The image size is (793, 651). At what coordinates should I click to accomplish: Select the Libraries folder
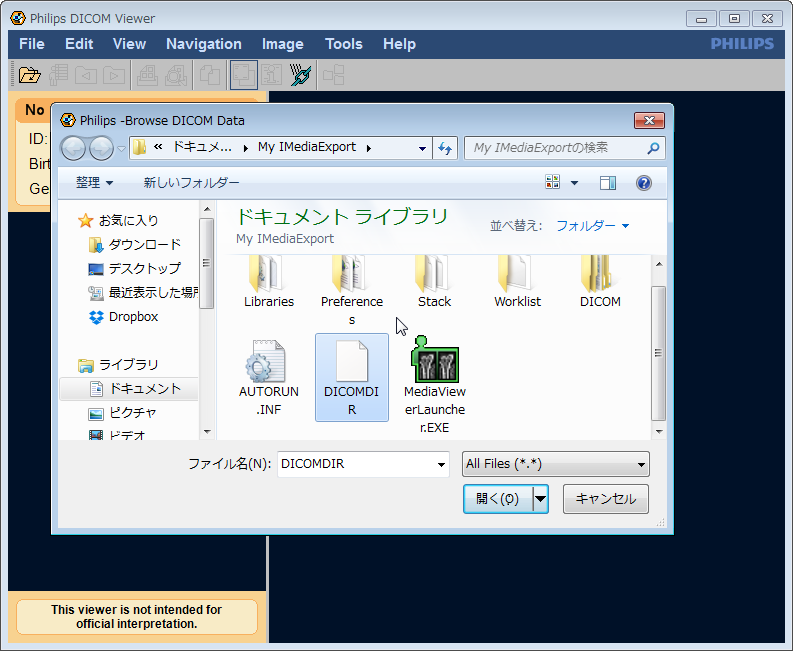click(269, 282)
